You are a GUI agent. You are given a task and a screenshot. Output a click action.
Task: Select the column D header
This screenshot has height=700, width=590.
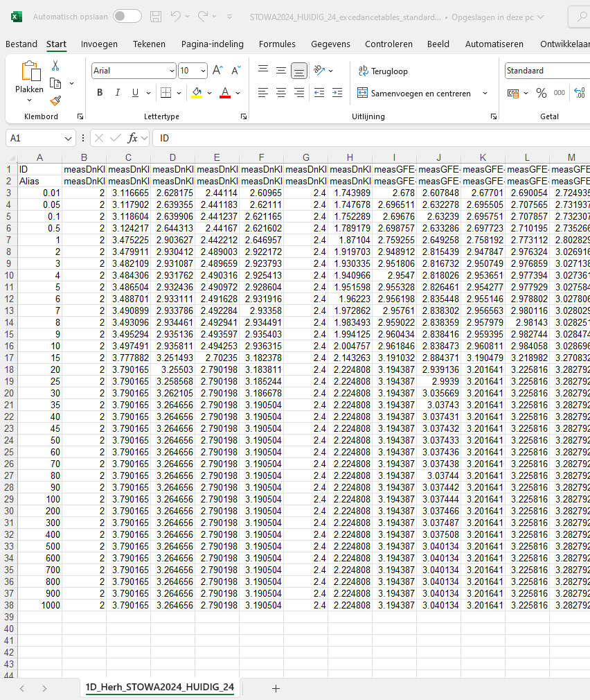[172, 157]
